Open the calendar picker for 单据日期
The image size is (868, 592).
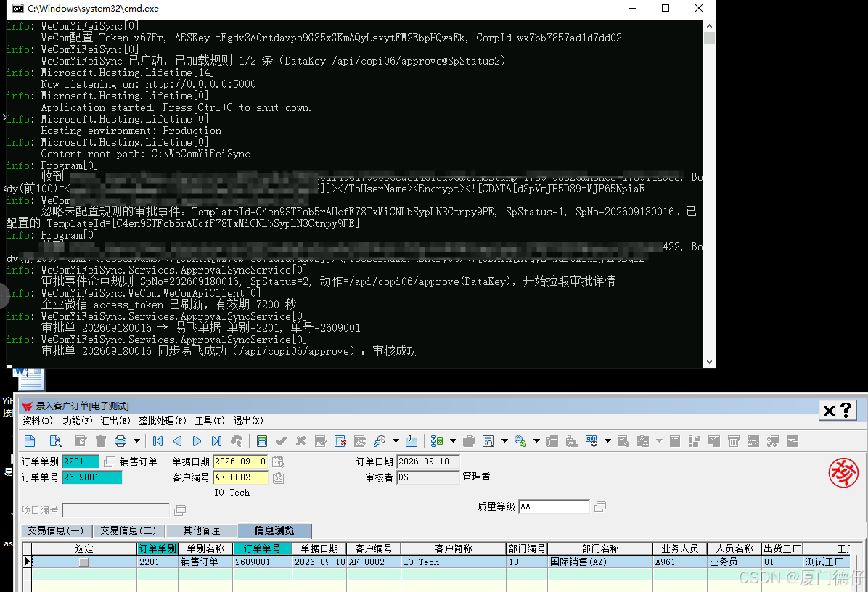point(278,461)
